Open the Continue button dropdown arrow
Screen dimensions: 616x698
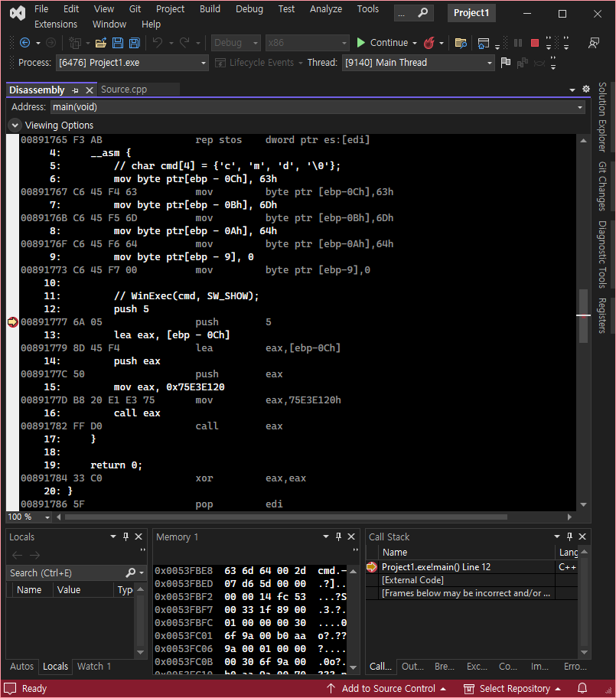tap(415, 43)
